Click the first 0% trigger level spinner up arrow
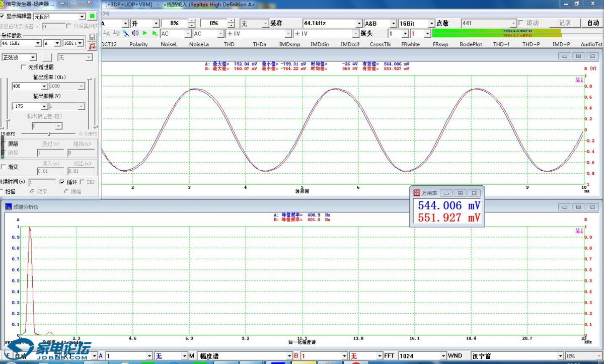The height and width of the screenshot is (364, 604). click(191, 21)
